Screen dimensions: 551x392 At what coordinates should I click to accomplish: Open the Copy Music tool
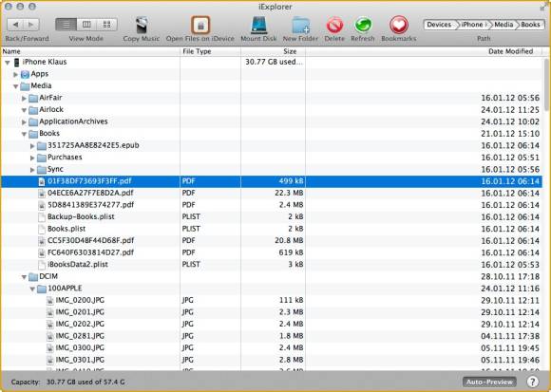coord(142,26)
